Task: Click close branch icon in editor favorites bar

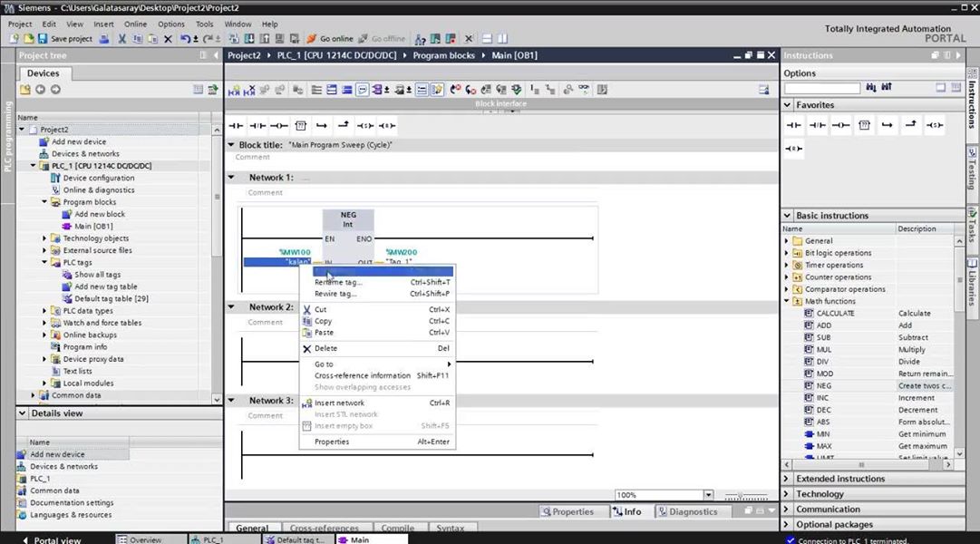Action: (343, 126)
